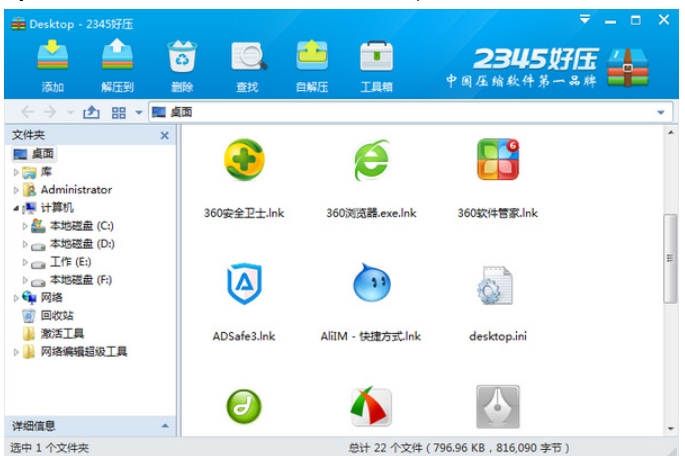685x456 pixels.
Task: Open the address bar dropdown arrow
Action: (661, 113)
